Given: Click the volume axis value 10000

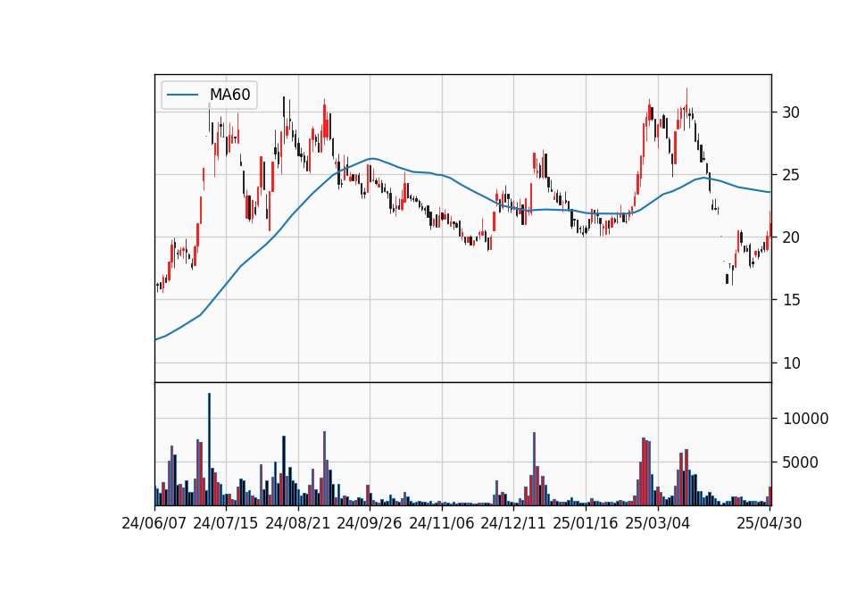Looking at the screenshot, I should point(805,419).
